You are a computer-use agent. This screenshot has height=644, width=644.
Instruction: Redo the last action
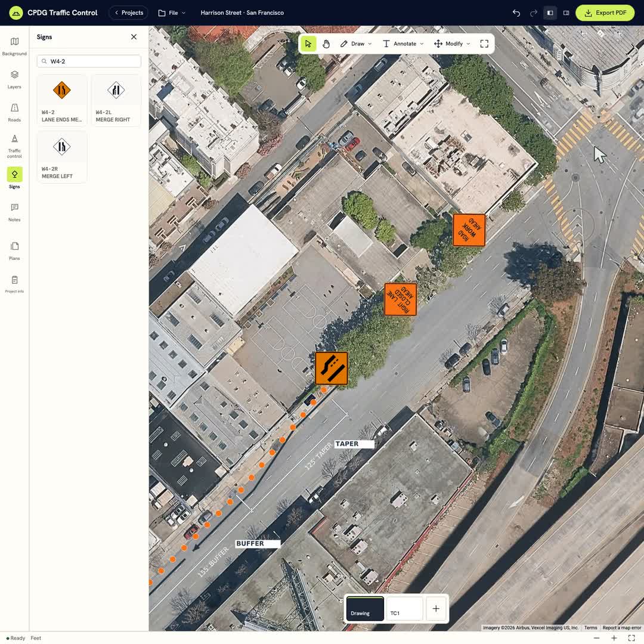(533, 13)
